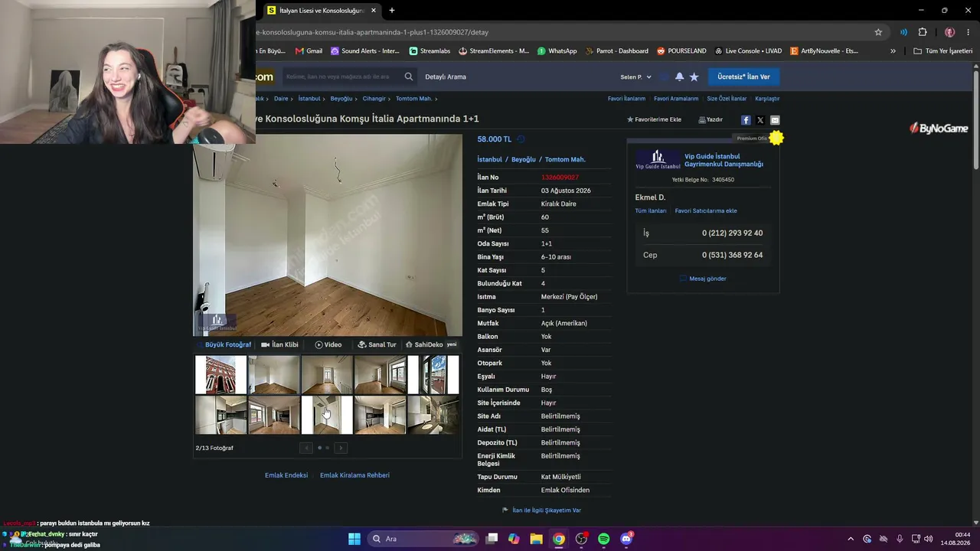Open Spotify from the taskbar
Viewport: 980px width, 551px height.
click(603, 539)
